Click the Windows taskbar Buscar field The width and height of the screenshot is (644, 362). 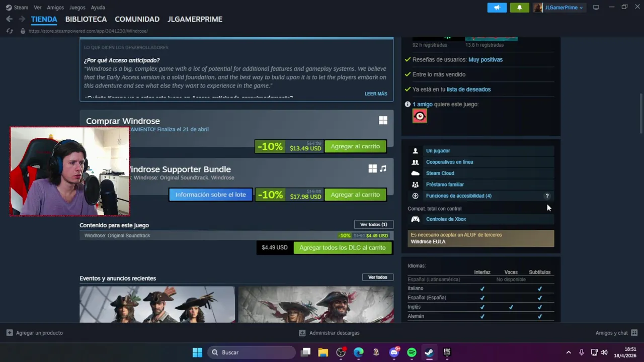tap(252, 352)
